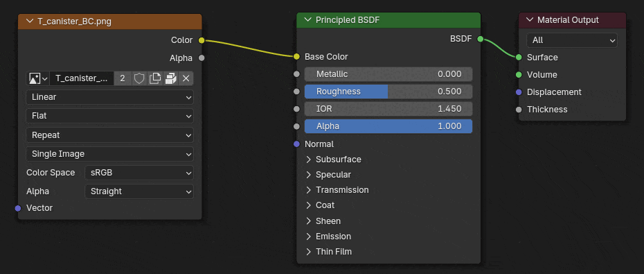The height and width of the screenshot is (274, 644).
Task: Select the T_canister_BC.png node header
Action: [x=109, y=22]
